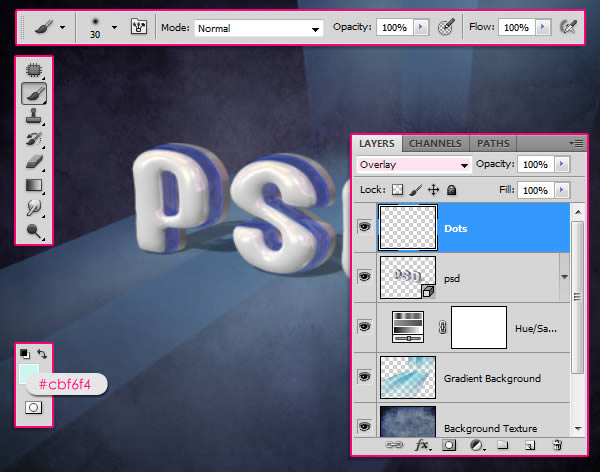Swap foreground and background colors
This screenshot has height=472, width=600.
pyautogui.click(x=42, y=354)
